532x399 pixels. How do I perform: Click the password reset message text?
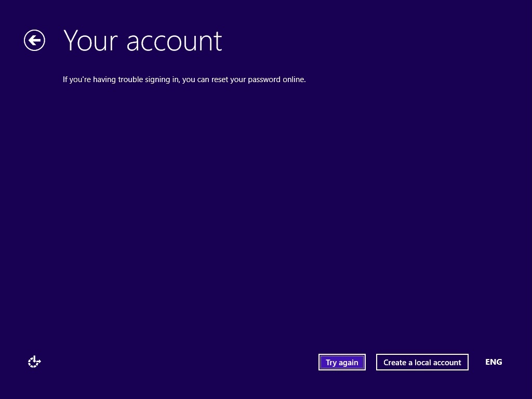click(184, 79)
